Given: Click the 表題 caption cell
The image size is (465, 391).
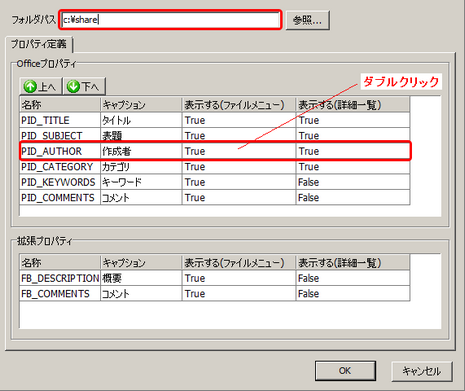Looking at the screenshot, I should point(141,136).
